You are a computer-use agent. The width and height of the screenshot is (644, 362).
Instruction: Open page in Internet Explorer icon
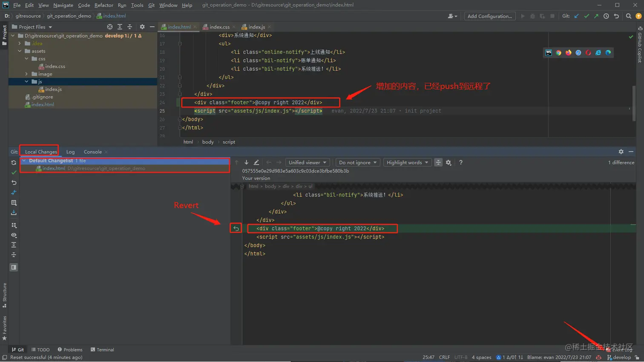pyautogui.click(x=598, y=52)
